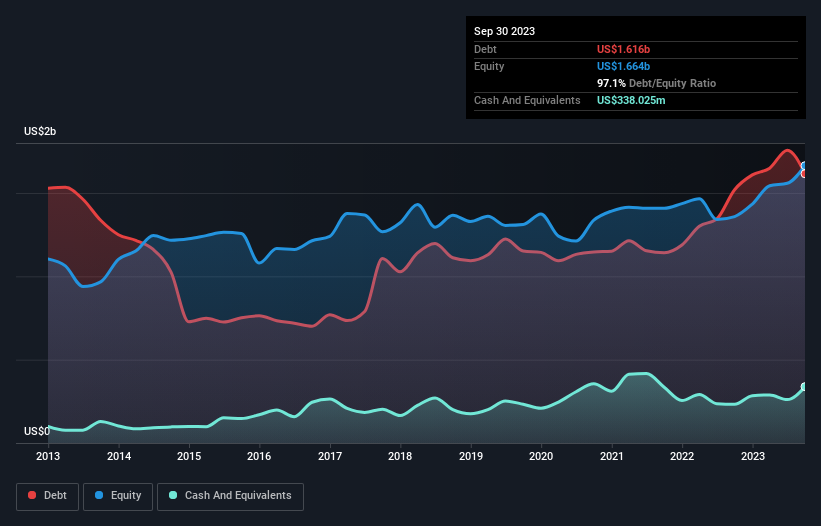Image resolution: width=821 pixels, height=526 pixels.
Task: Click the US$1.664b equity value
Action: point(623,66)
